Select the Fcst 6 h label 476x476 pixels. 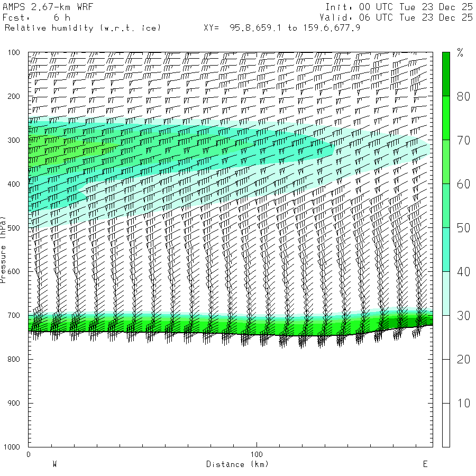36,17
